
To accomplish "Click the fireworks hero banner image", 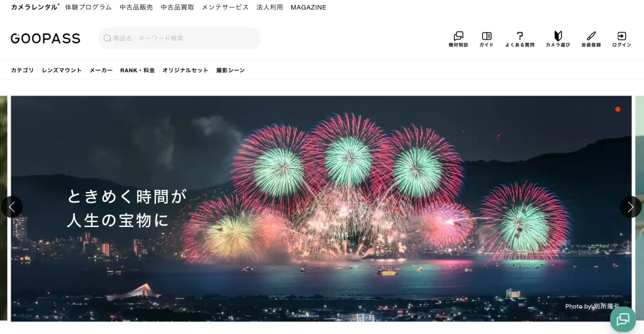I will [x=321, y=209].
